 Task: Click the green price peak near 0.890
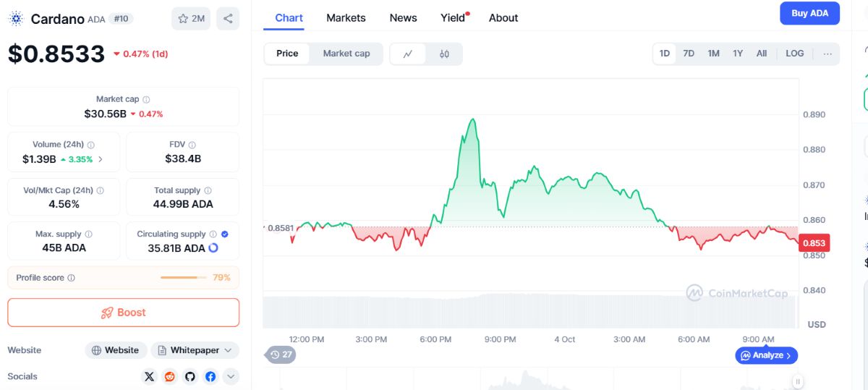[x=473, y=120]
